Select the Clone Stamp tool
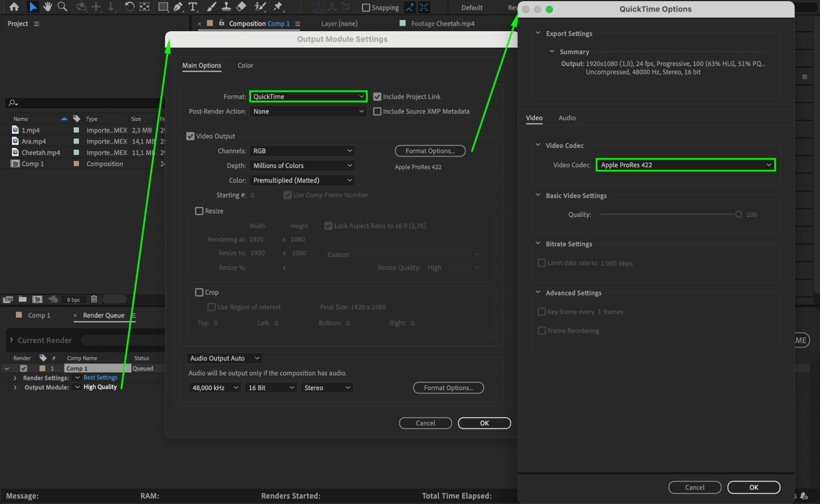820x504 pixels. pyautogui.click(x=226, y=7)
